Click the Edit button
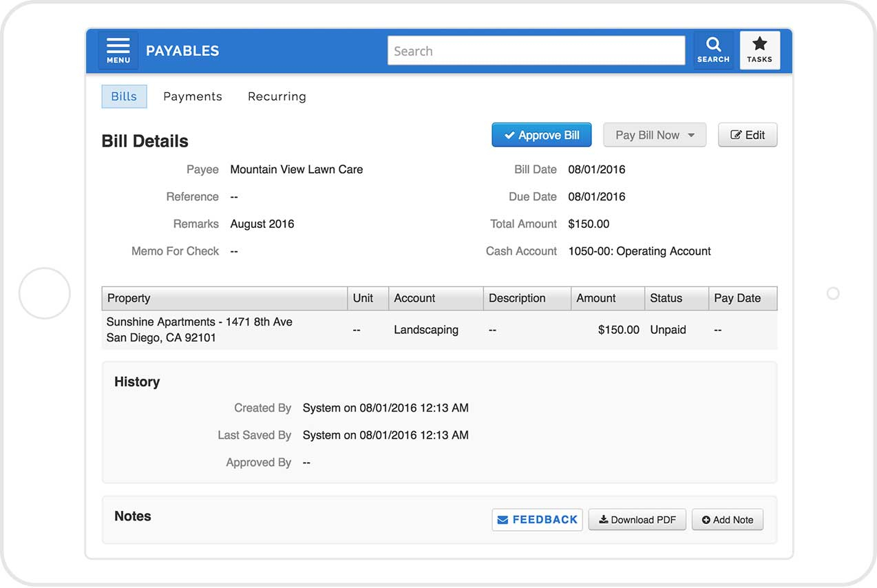This screenshot has width=877, height=588. pyautogui.click(x=748, y=135)
